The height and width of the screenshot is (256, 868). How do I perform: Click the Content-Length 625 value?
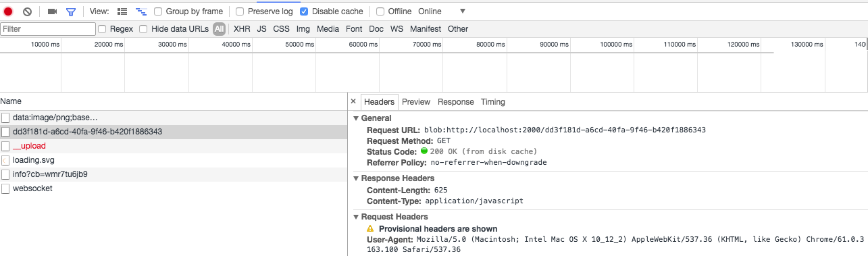click(440, 190)
